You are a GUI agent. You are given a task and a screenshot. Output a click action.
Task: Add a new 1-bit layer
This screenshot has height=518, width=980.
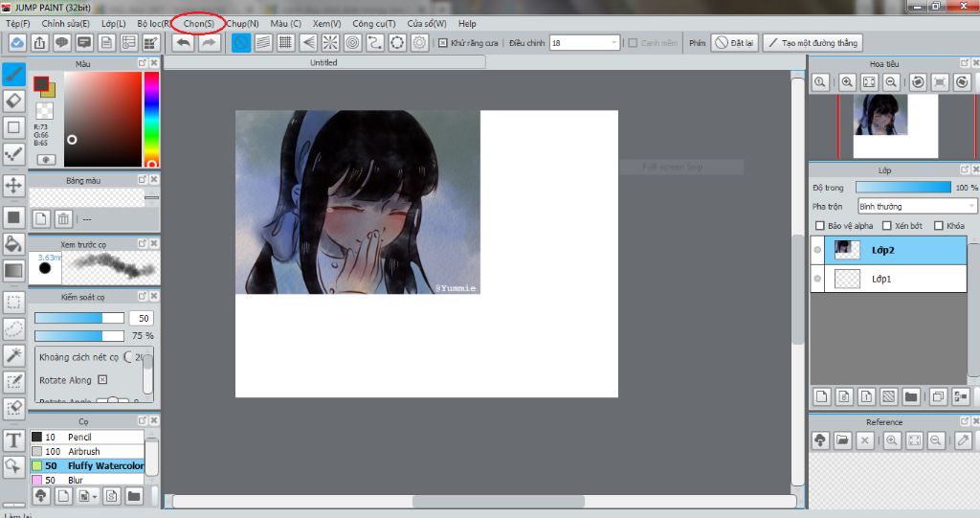866,396
